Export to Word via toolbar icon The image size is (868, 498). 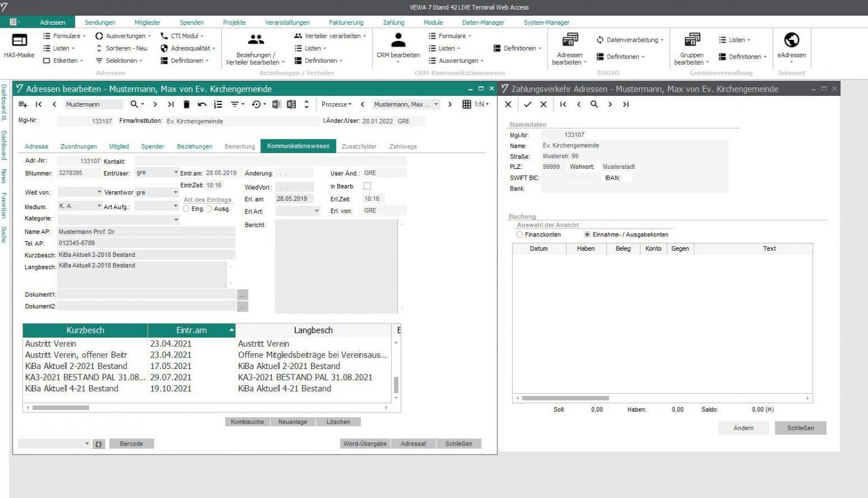coord(277,104)
